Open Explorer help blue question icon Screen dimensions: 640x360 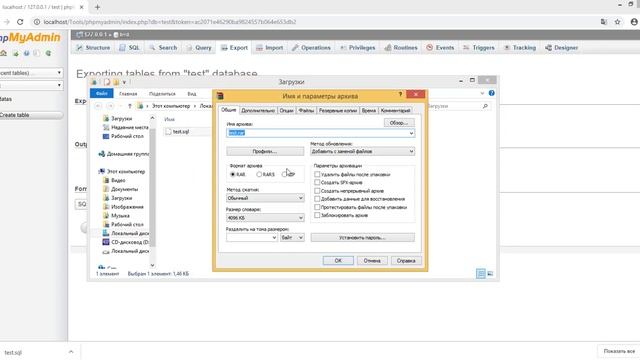click(492, 93)
